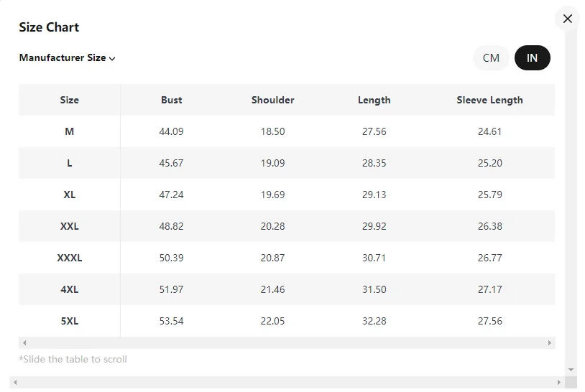Click the bottom page scrollbar's left arrow
This screenshot has width=585, height=392.
tap(15, 383)
